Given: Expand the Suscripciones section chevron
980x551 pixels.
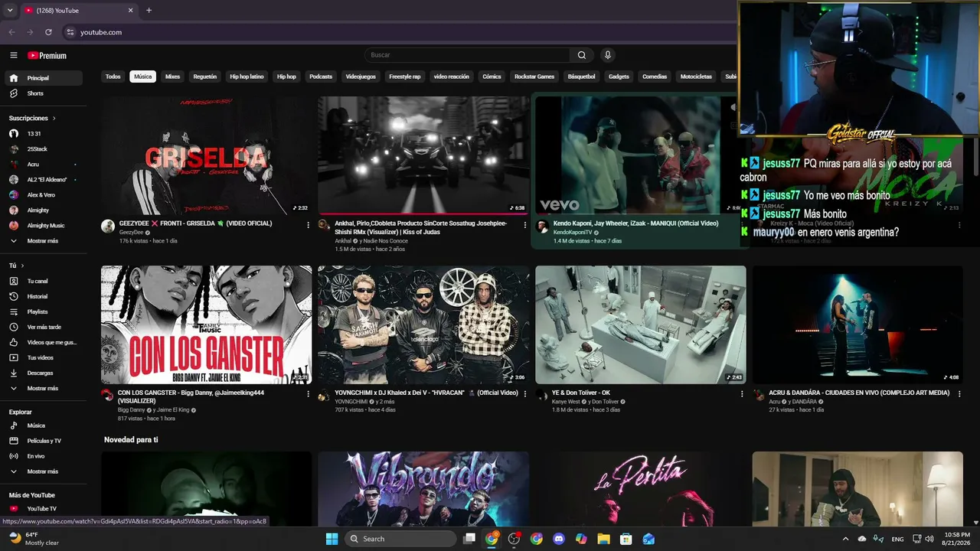Looking at the screenshot, I should coord(54,119).
